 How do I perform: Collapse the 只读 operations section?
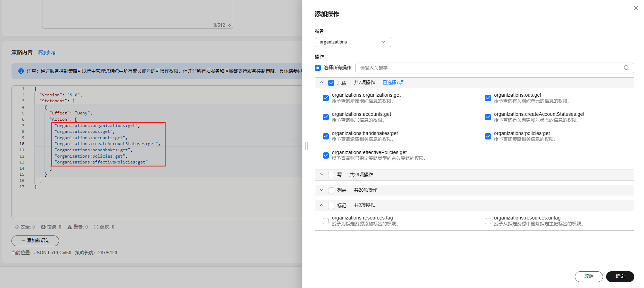[x=322, y=82]
